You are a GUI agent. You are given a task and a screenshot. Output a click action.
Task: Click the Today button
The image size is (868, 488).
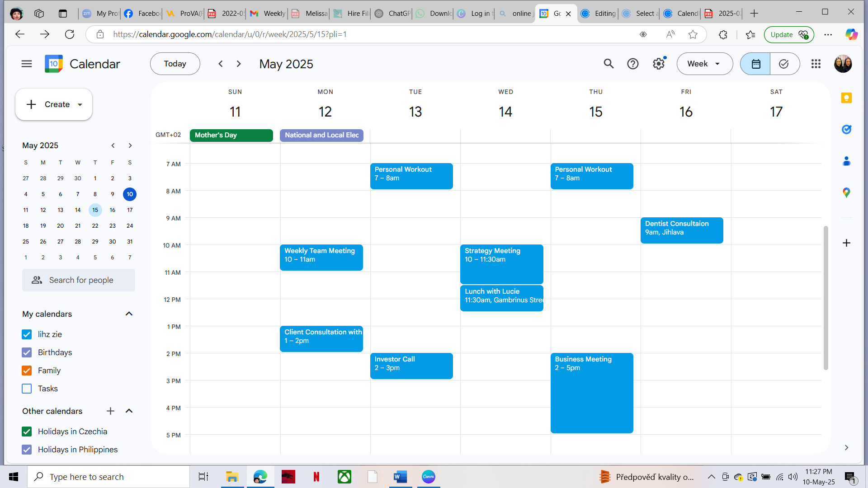(x=175, y=64)
